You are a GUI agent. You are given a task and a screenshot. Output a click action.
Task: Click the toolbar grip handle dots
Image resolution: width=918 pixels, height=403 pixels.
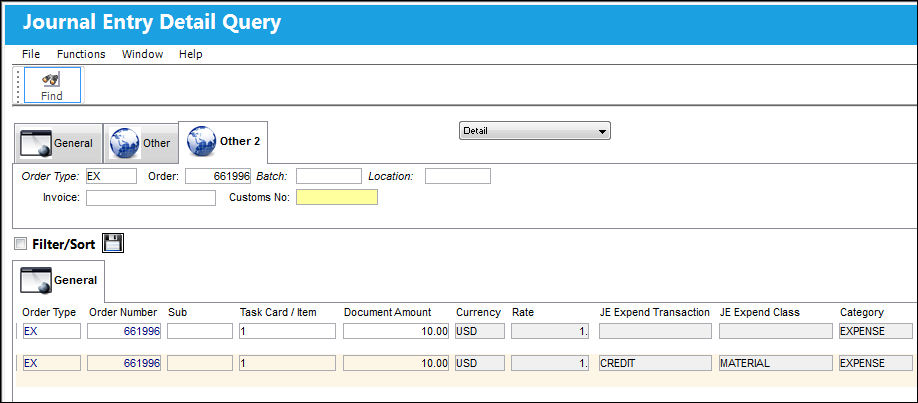coord(18,86)
